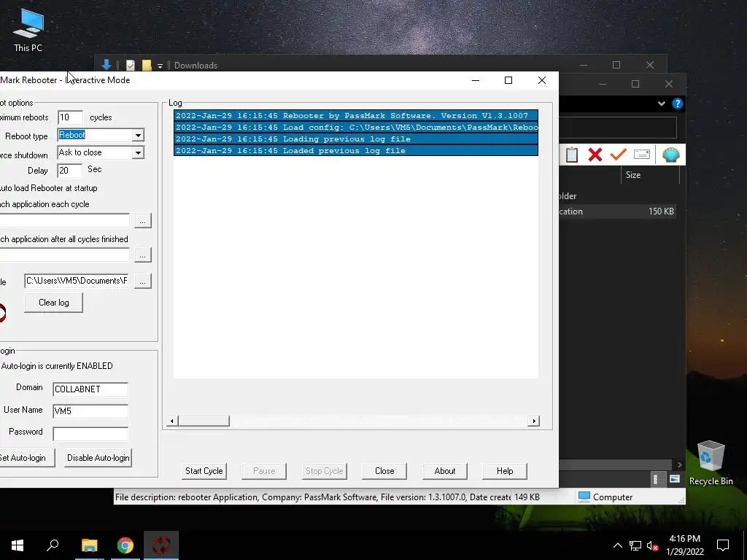Maximize the Rebooter window
The width and height of the screenshot is (747, 560).
point(508,80)
